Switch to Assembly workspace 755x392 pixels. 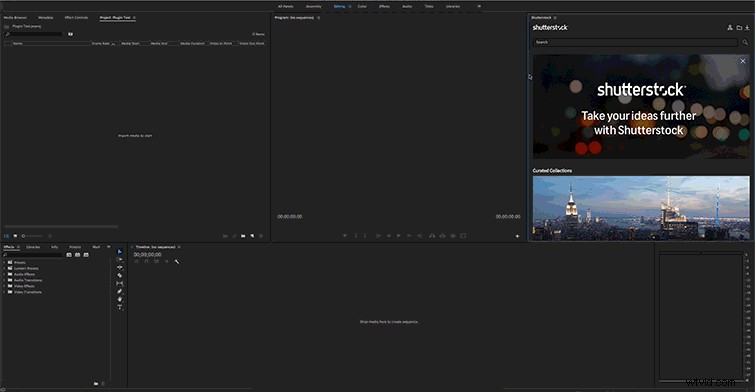click(313, 6)
